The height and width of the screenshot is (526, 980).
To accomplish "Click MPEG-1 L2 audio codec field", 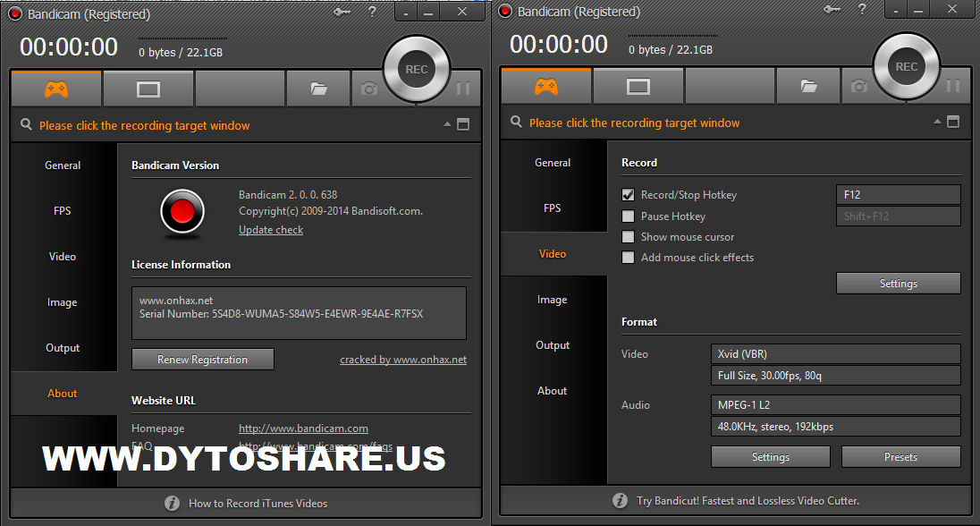I will [x=836, y=404].
